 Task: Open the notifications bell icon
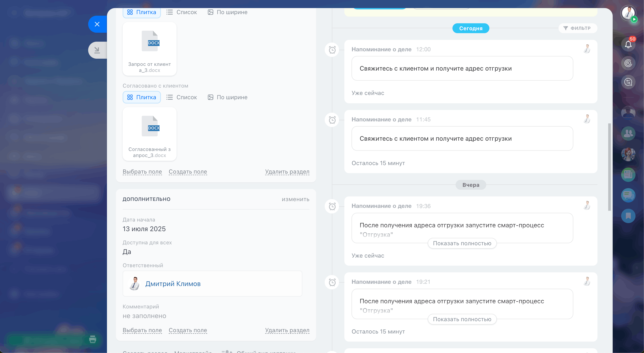pyautogui.click(x=628, y=45)
